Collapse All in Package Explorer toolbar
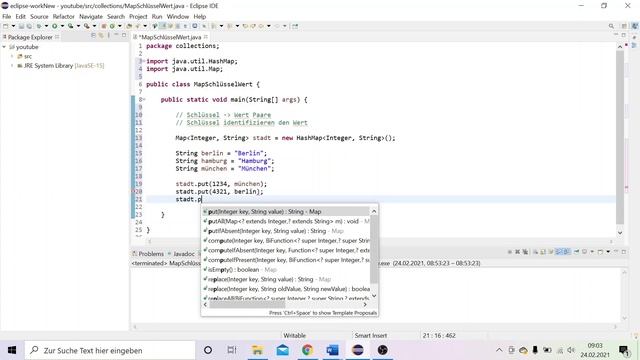This screenshot has width=640, height=360. coord(93,36)
